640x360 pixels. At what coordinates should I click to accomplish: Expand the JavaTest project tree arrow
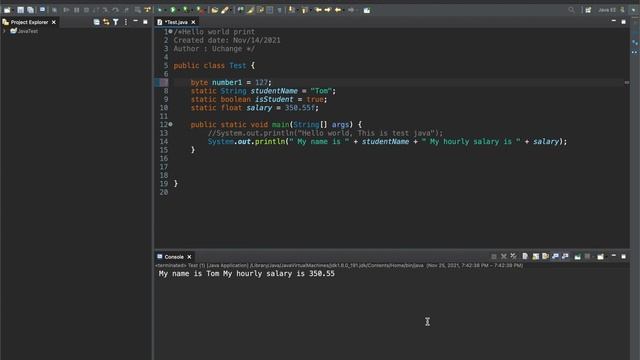click(4, 31)
